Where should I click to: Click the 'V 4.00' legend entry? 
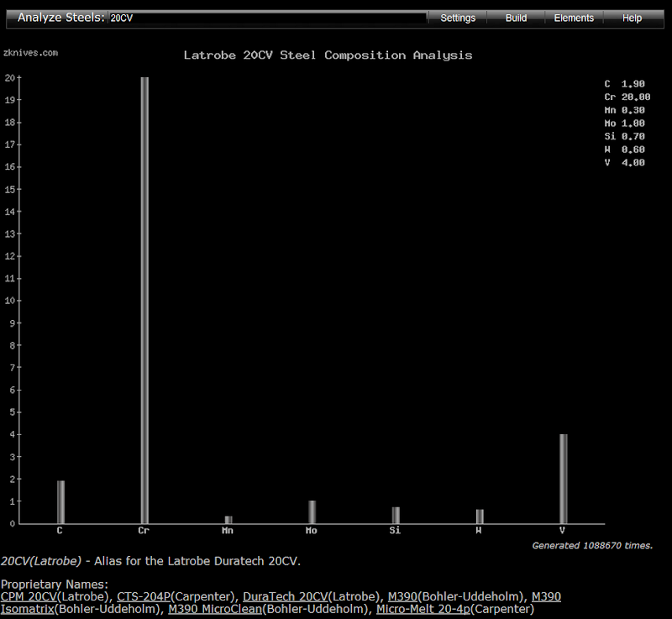(624, 162)
